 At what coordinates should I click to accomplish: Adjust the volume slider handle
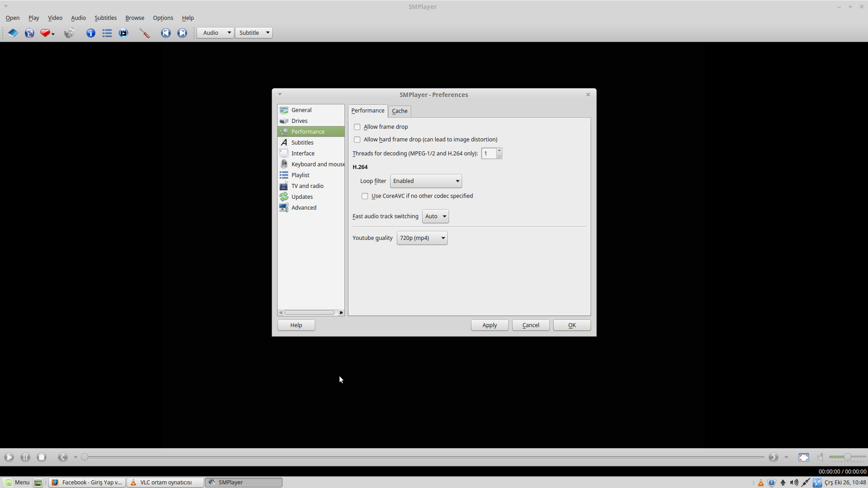click(x=848, y=457)
